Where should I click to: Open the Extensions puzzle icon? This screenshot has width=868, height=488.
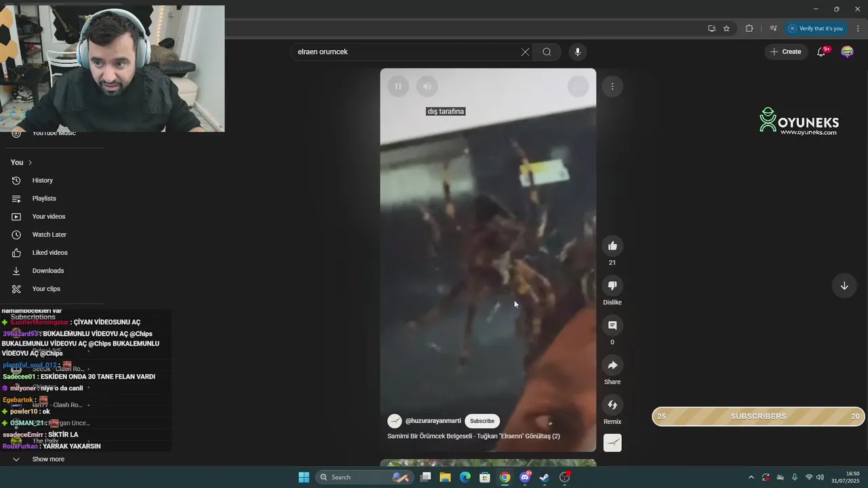click(749, 28)
